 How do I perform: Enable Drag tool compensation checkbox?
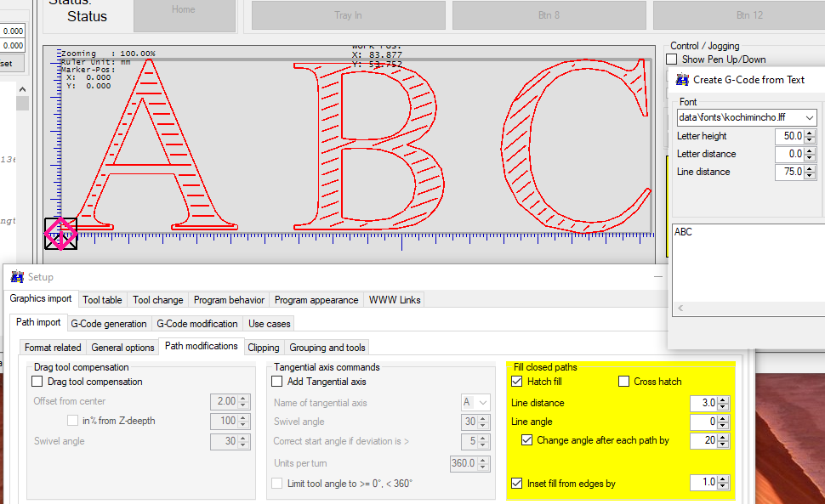(x=37, y=382)
